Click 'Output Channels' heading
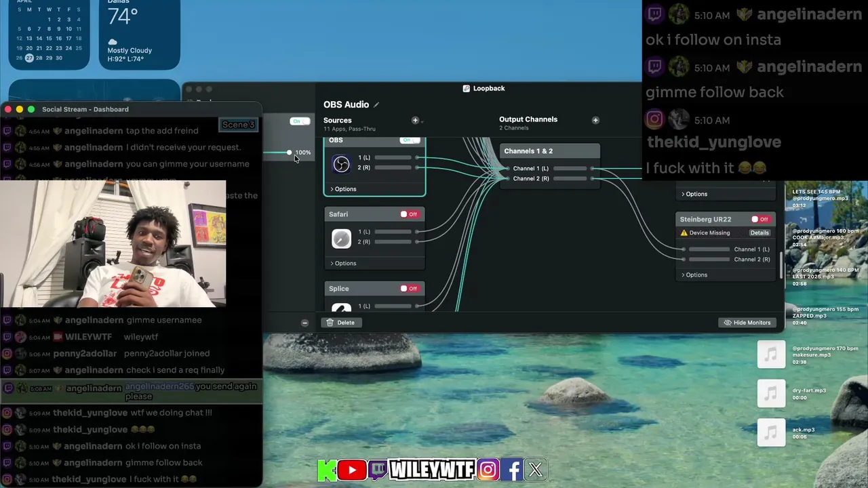The height and width of the screenshot is (488, 868). click(528, 119)
